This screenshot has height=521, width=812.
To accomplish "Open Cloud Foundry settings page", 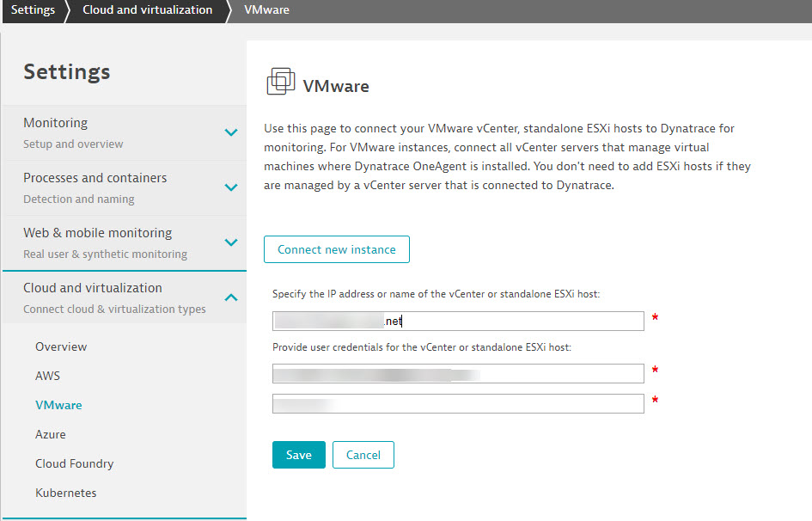I will pos(74,463).
